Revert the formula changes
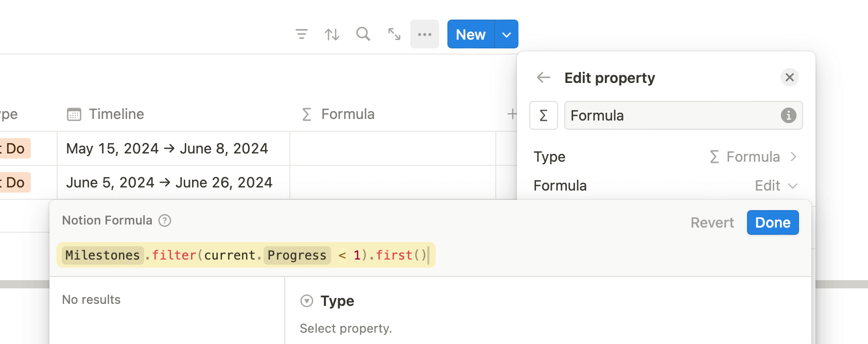 (x=712, y=222)
